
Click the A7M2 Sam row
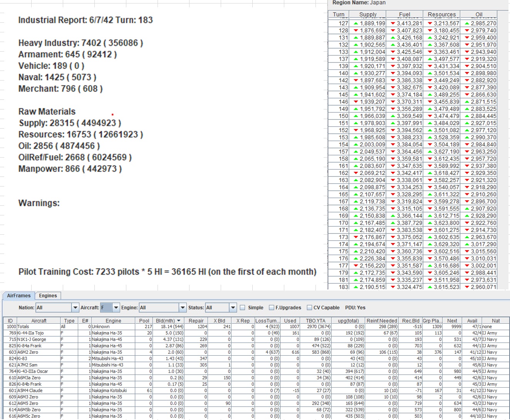click(256, 365)
